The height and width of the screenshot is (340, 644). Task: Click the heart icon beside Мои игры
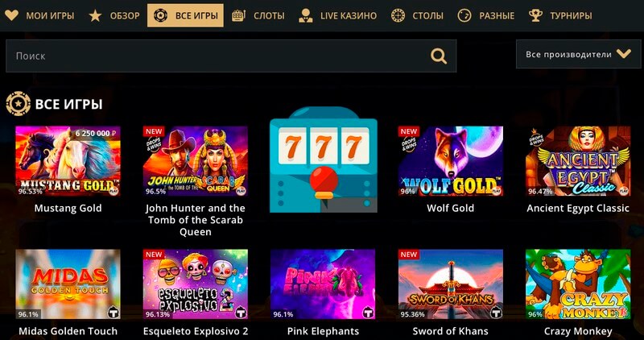[x=11, y=15]
